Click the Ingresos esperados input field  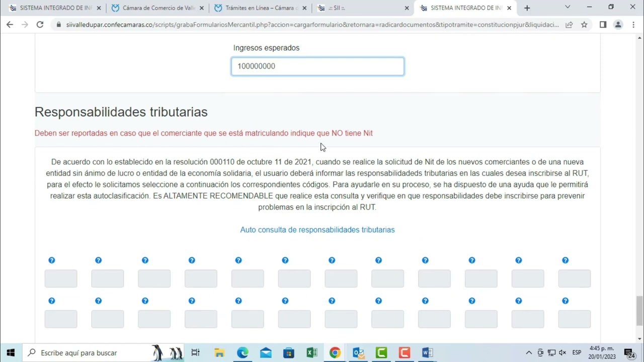[317, 66]
